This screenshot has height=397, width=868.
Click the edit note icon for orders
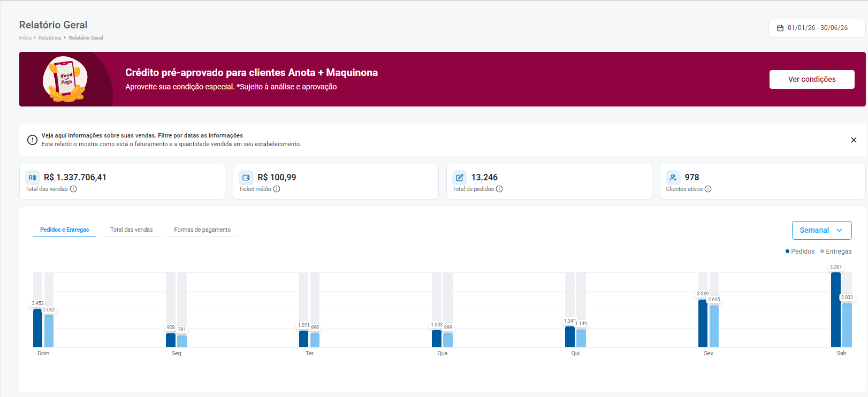[x=460, y=178]
